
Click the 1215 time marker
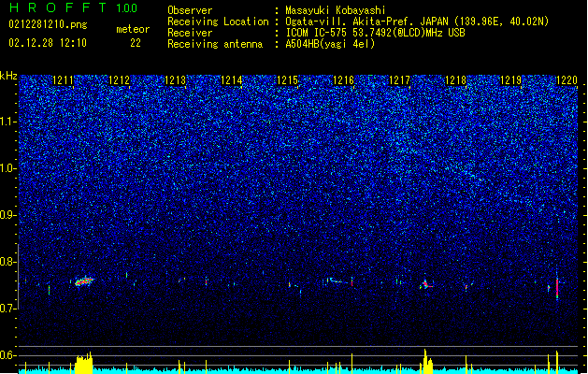click(x=287, y=80)
